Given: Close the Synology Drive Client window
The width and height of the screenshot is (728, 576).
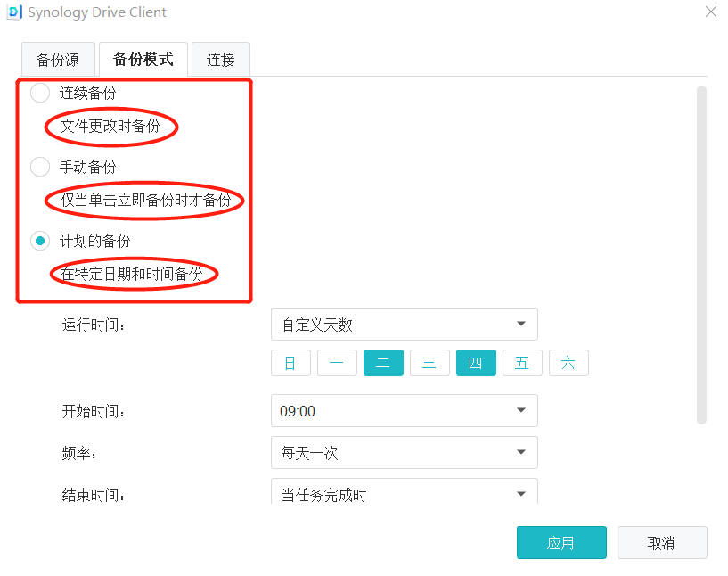Looking at the screenshot, I should coord(710,12).
